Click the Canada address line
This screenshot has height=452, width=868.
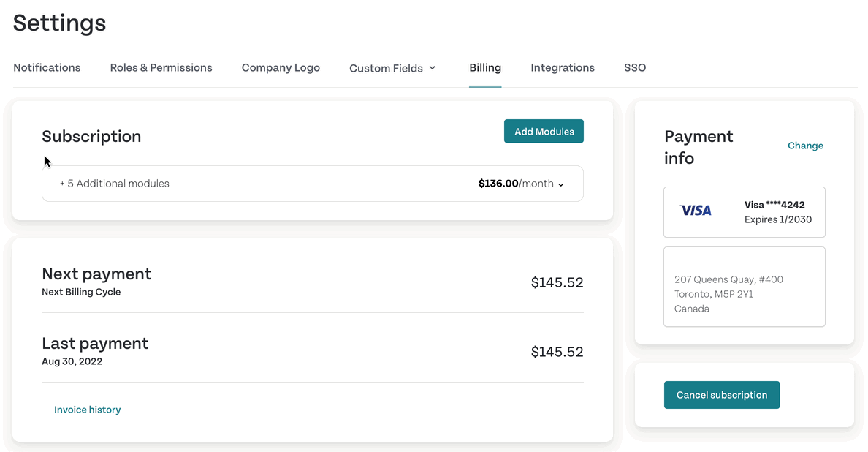[691, 309]
